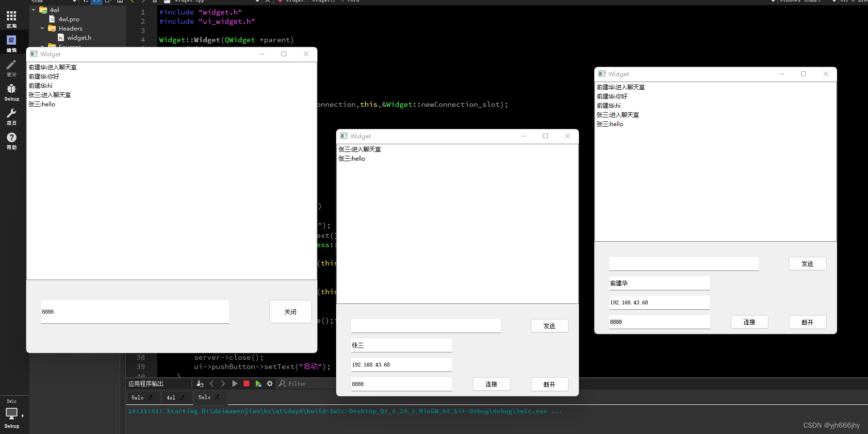Image resolution: width=868 pixels, height=434 pixels.
Task: Click the server->close(); code line
Action: click(229, 357)
